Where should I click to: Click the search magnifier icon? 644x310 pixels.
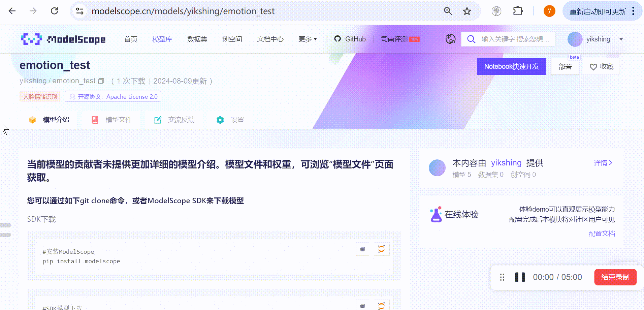[471, 39]
